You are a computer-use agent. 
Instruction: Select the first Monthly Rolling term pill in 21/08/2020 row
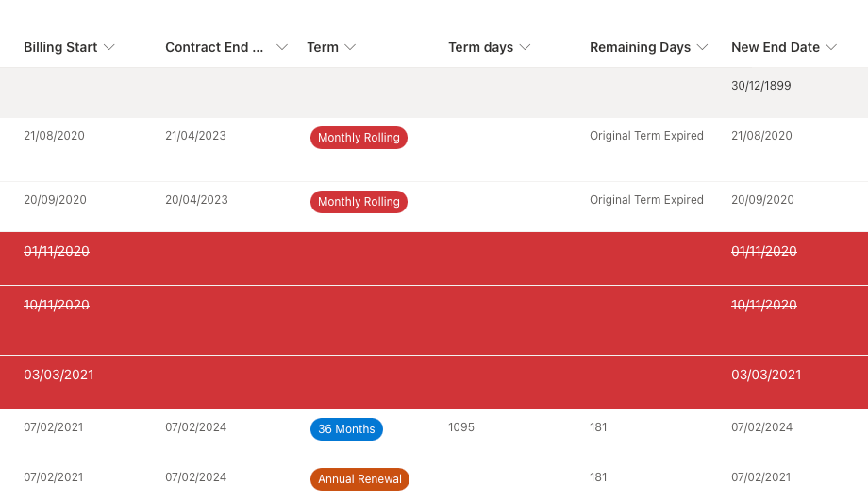(x=359, y=138)
